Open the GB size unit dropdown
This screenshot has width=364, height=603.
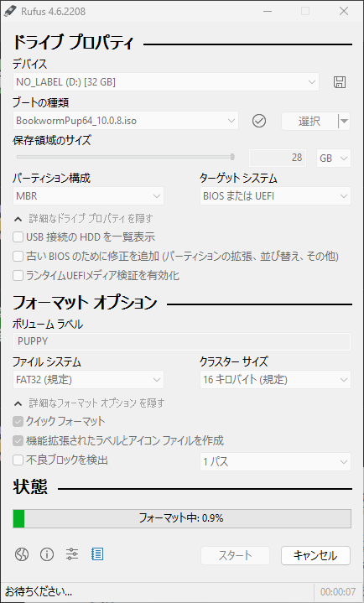pos(333,158)
